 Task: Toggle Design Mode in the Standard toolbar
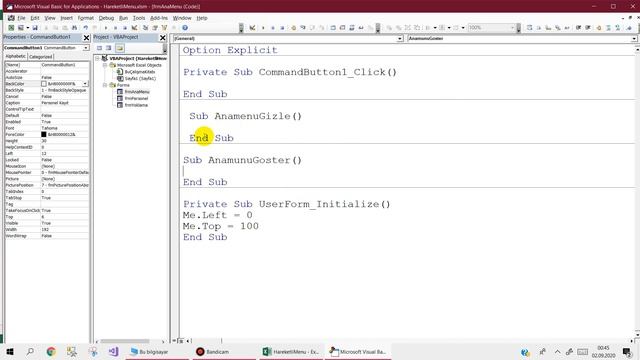click(x=134, y=28)
